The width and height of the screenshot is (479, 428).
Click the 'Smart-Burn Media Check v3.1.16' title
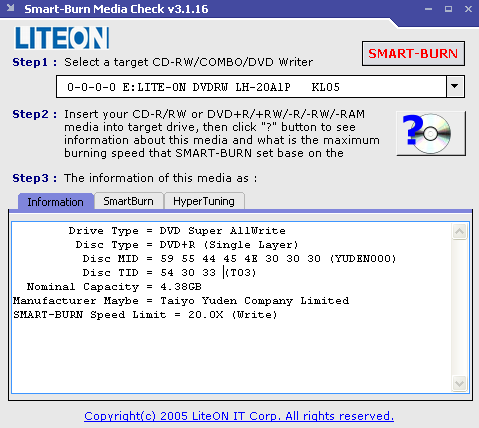point(116,9)
